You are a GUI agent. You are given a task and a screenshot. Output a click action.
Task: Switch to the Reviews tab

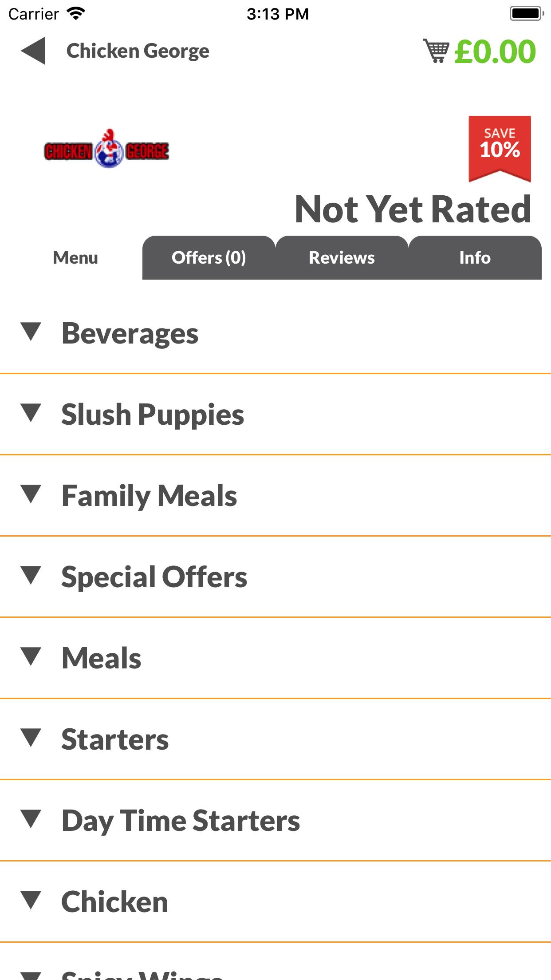click(342, 258)
